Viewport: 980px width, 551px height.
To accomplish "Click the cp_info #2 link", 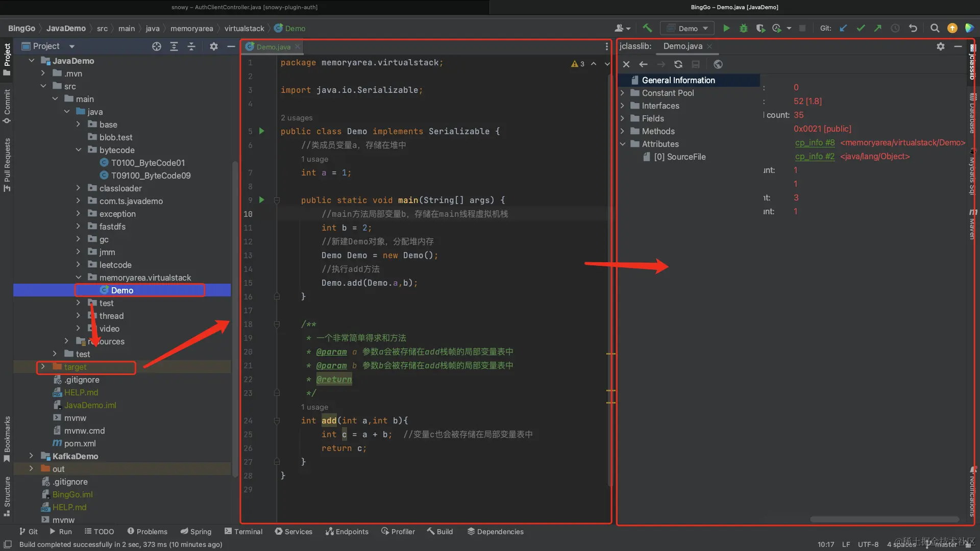I will tap(815, 157).
